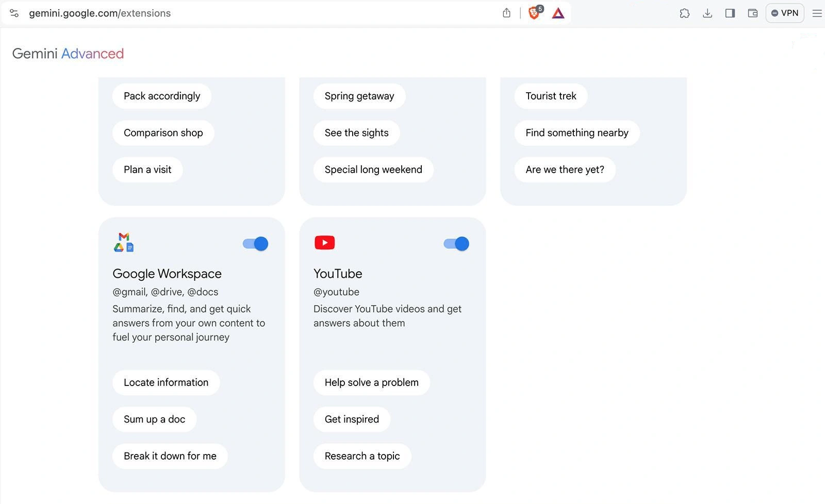Viewport: 825px width, 504px height.
Task: Open the browser extensions puzzle icon
Action: [x=685, y=13]
